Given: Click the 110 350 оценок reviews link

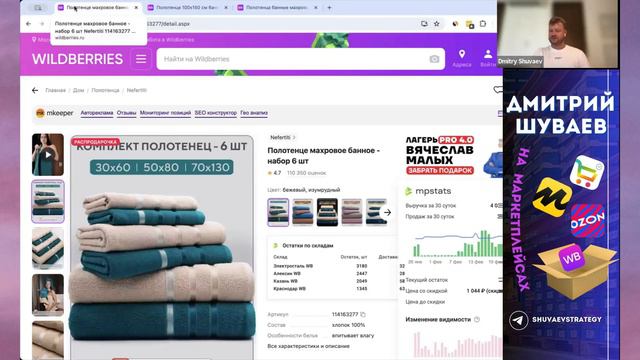Looking at the screenshot, I should coord(307,173).
